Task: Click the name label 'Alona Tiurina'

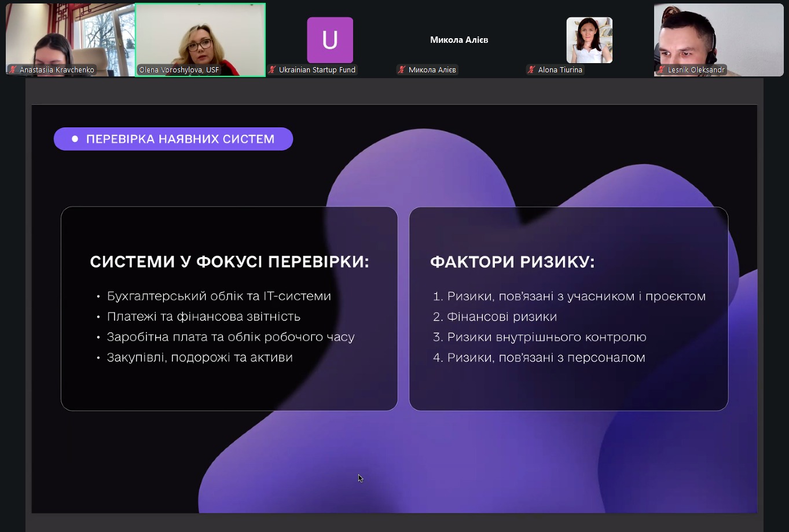Action: (560, 70)
